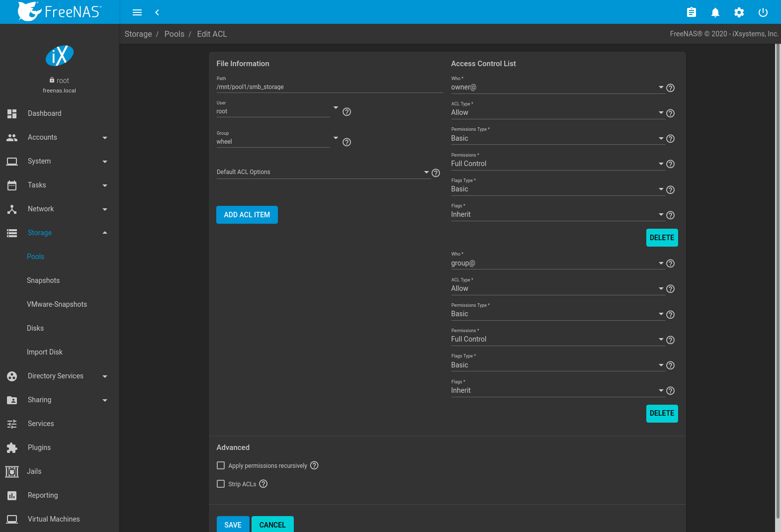This screenshot has width=781, height=532.
Task: Expand the Accounts menu in sidebar
Action: click(x=57, y=137)
